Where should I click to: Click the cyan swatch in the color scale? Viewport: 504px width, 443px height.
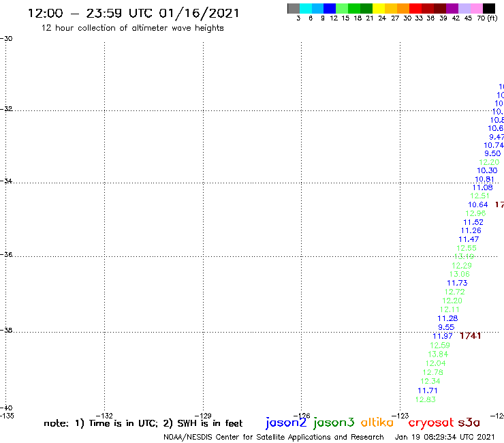[306, 8]
